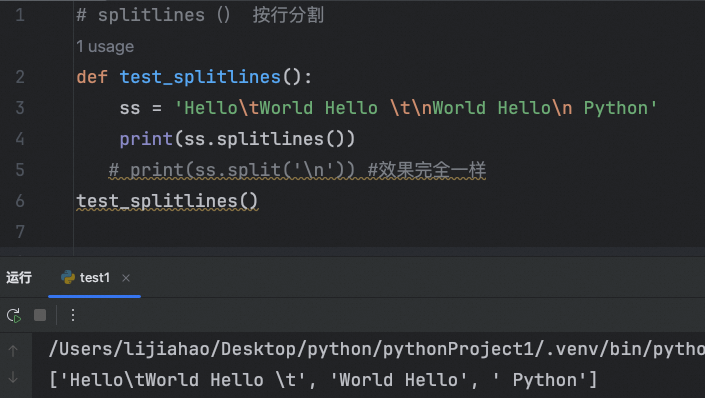Click line number 3 in the gutter

coord(20,108)
